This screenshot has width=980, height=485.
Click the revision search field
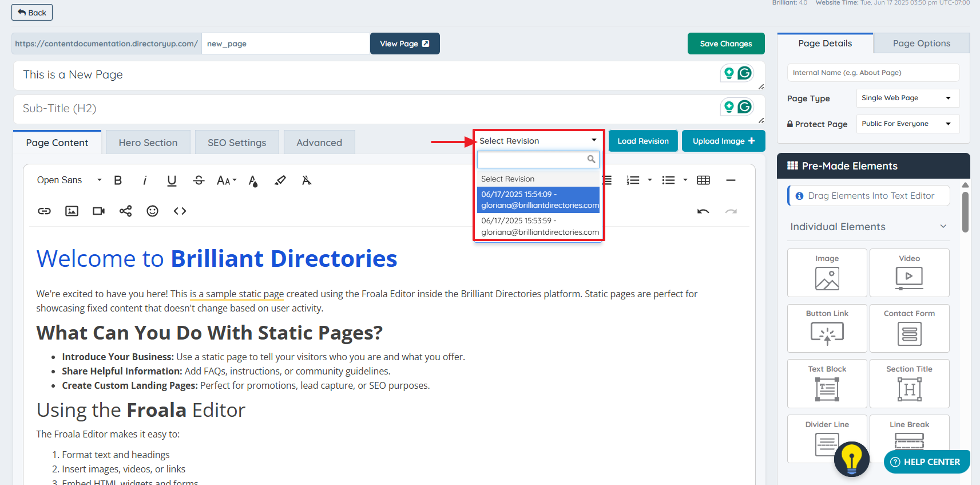pos(538,159)
